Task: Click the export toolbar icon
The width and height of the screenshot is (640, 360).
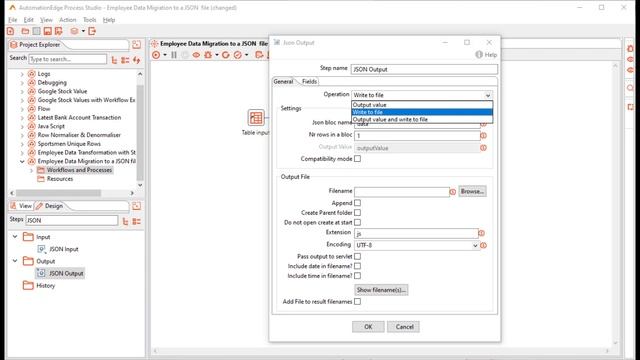Action: click(x=92, y=31)
